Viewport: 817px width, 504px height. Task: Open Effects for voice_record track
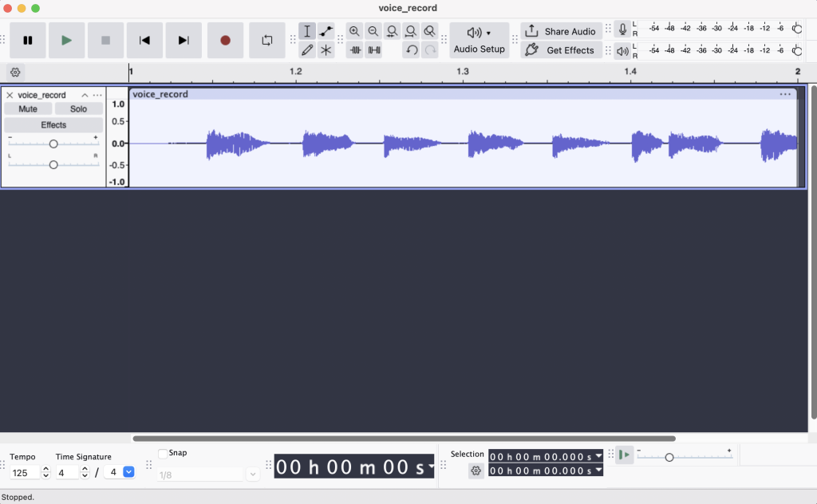pos(53,125)
